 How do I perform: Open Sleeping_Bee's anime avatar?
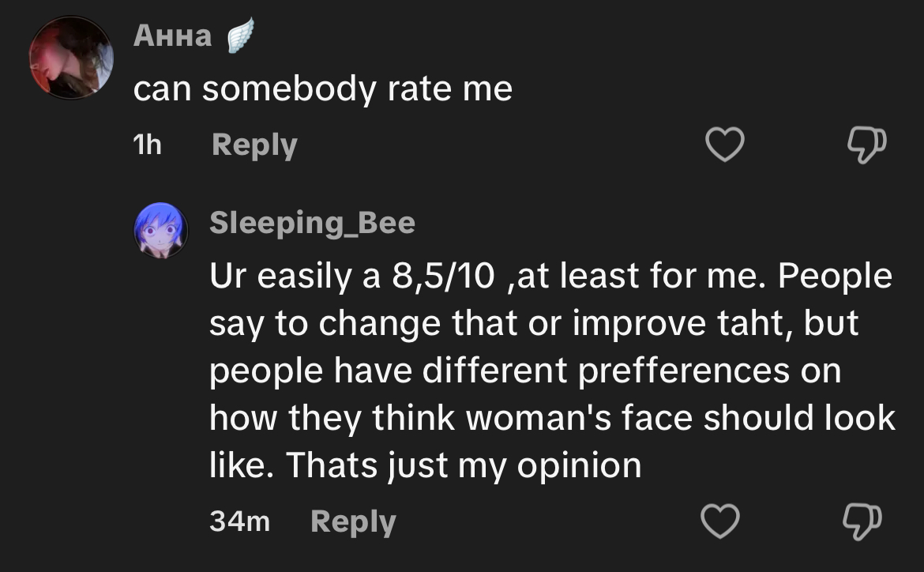(x=161, y=230)
